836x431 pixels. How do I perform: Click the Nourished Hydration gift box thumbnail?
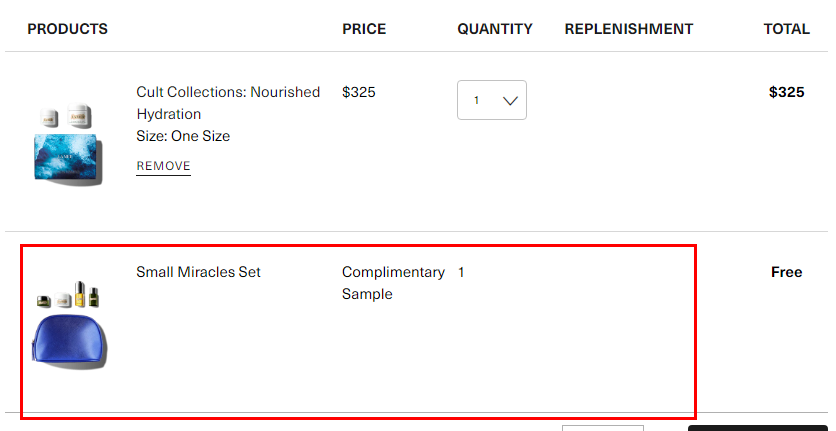(68, 144)
